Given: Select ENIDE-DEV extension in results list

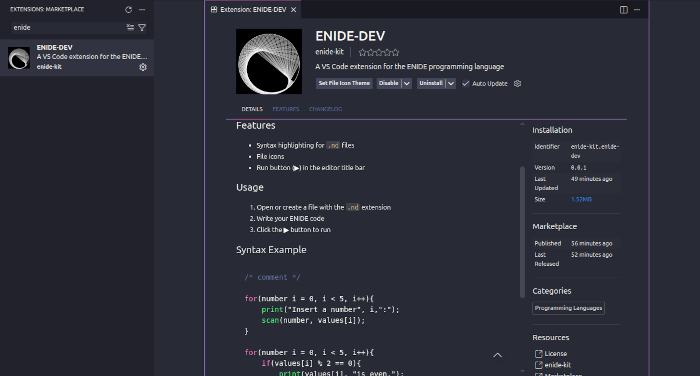Looking at the screenshot, I should coord(77,58).
